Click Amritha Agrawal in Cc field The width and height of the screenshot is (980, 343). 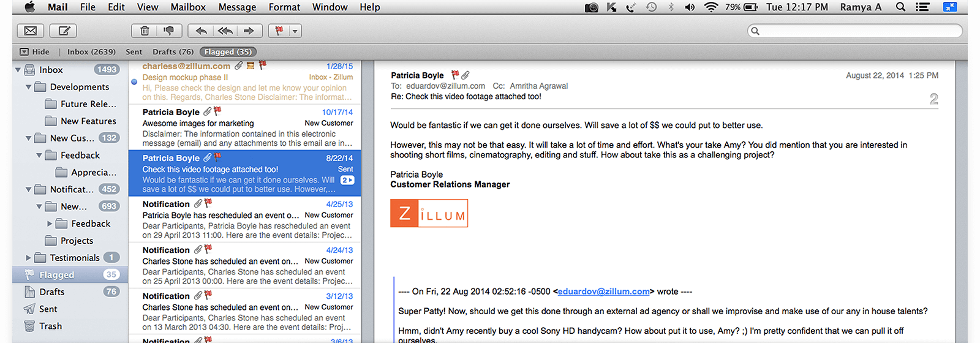(x=539, y=86)
